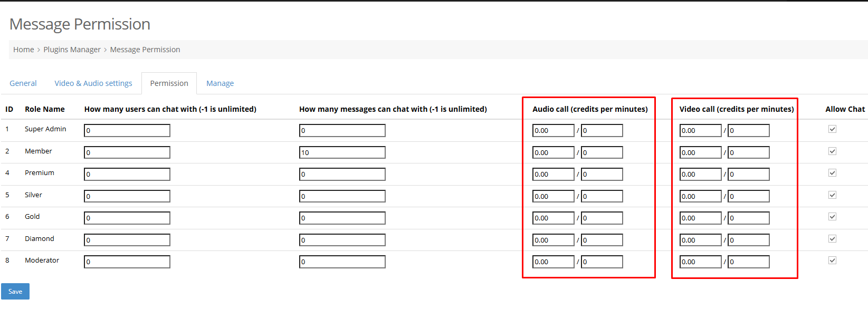Viewport: 868px width, 328px height.
Task: Toggle Allow Chat for Diamond
Action: [832, 239]
